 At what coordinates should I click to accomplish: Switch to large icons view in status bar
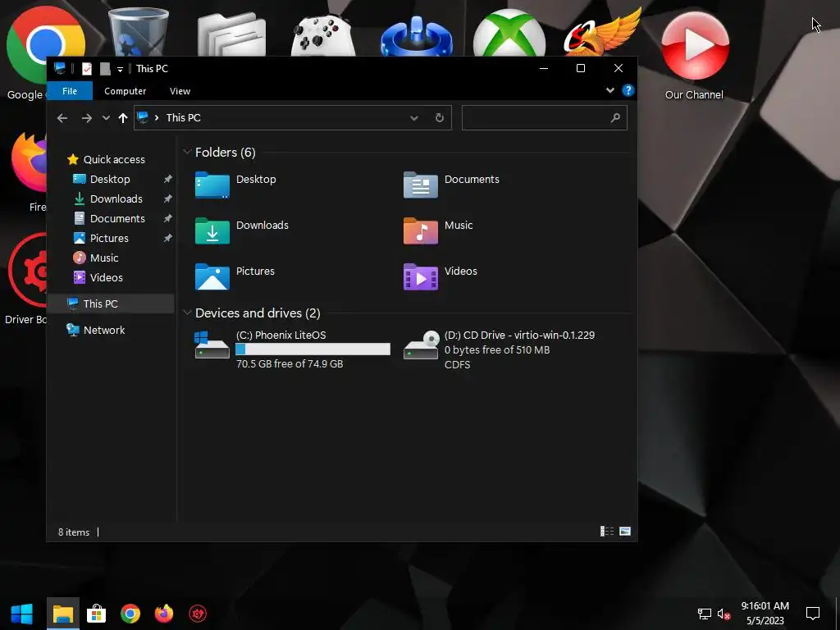[625, 532]
